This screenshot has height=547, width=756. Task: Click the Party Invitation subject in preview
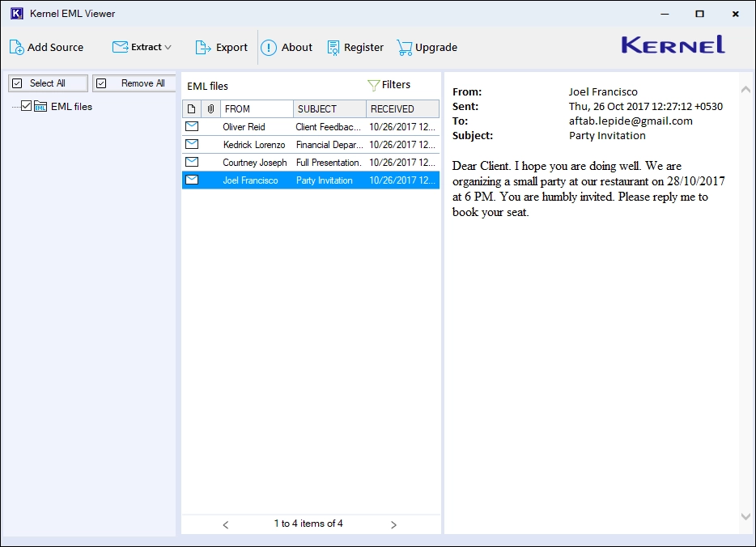(607, 135)
